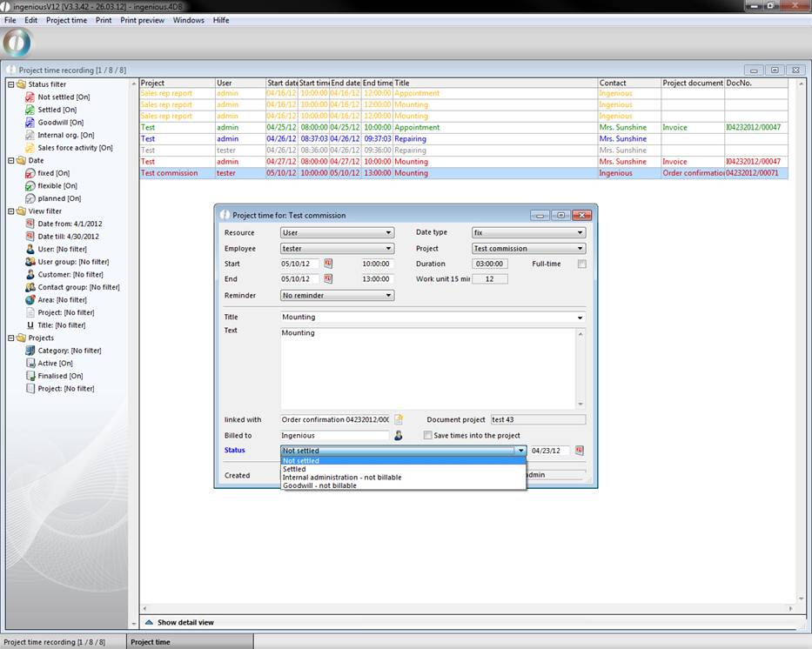Check Save times into the project
The height and width of the screenshot is (649, 812).
[x=427, y=435]
